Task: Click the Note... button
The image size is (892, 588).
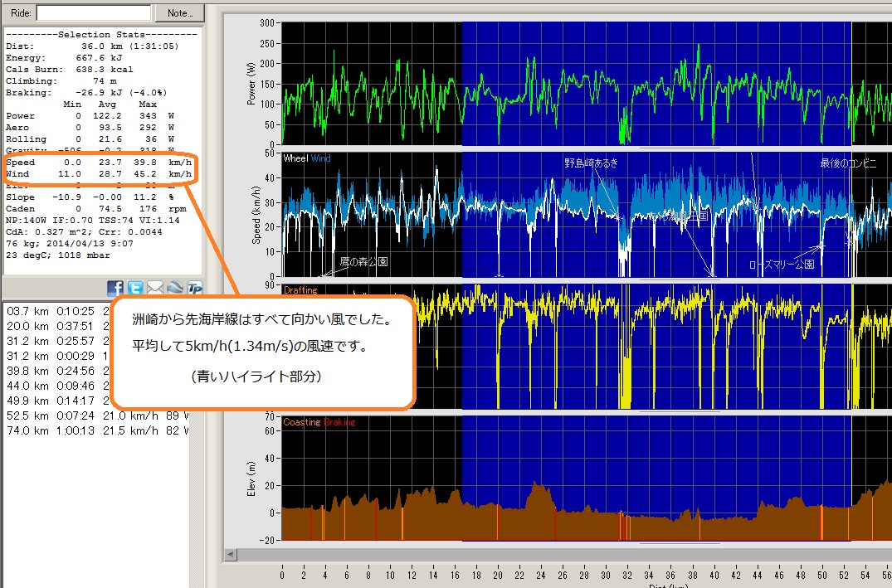Action: [179, 12]
